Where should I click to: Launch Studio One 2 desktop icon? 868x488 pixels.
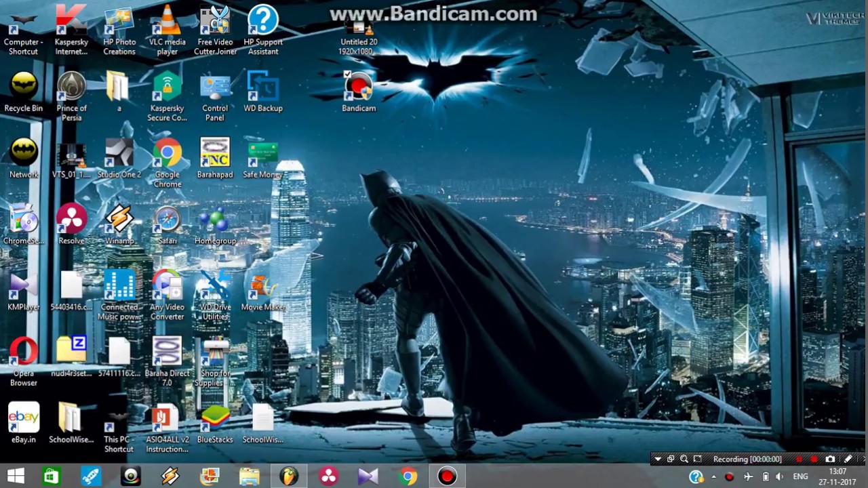119,159
